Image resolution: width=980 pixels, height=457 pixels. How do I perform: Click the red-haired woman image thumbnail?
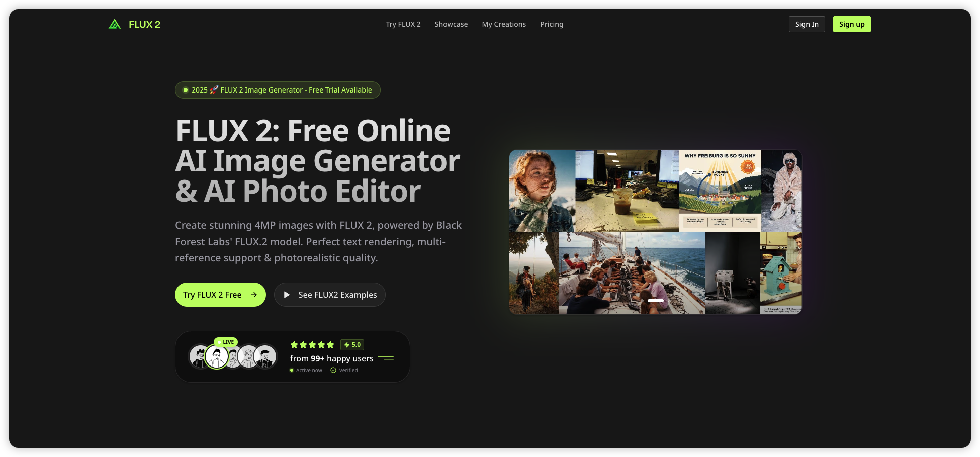point(541,191)
